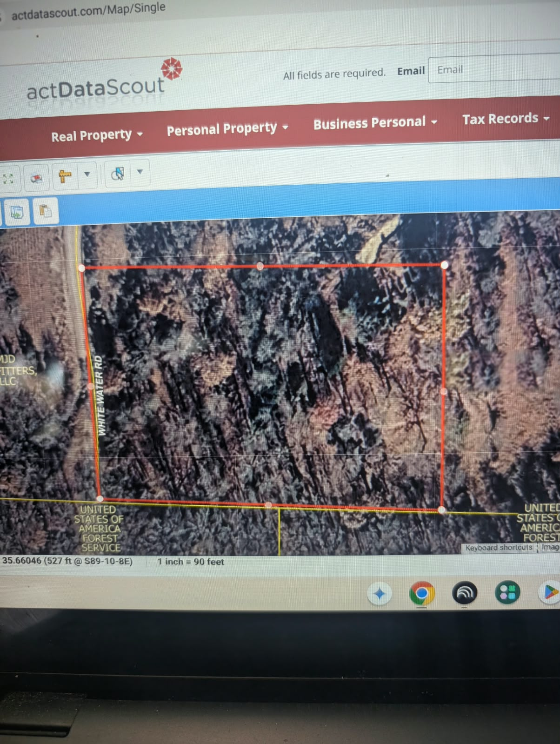Image resolution: width=560 pixels, height=744 pixels.
Task: Expand the select tool dropdown arrow
Action: click(140, 172)
